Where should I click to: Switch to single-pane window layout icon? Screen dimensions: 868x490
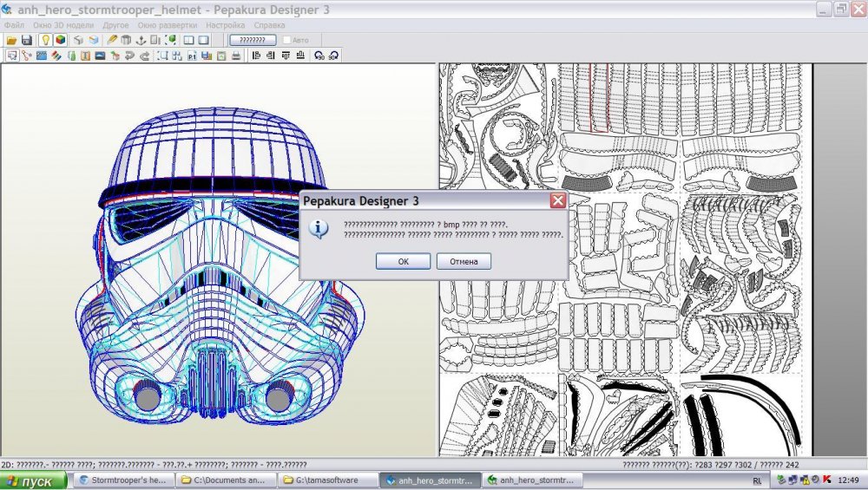[204, 41]
